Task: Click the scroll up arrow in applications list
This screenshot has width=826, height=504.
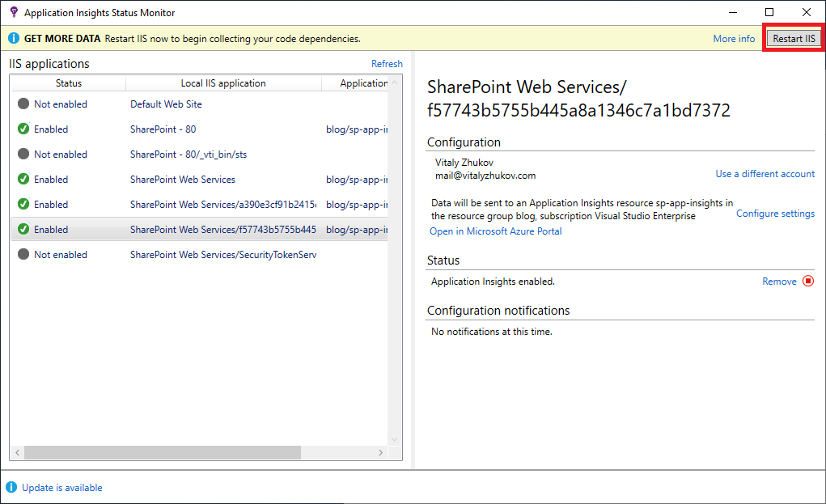Action: coord(395,83)
